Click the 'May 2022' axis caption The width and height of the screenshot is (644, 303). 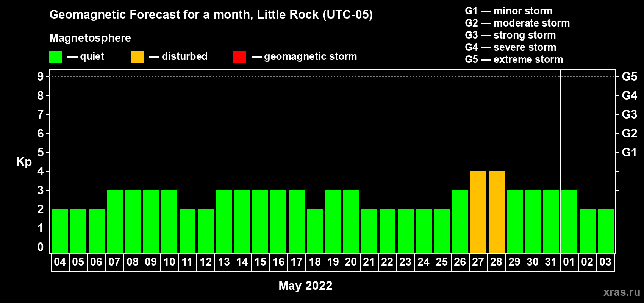coord(305,286)
